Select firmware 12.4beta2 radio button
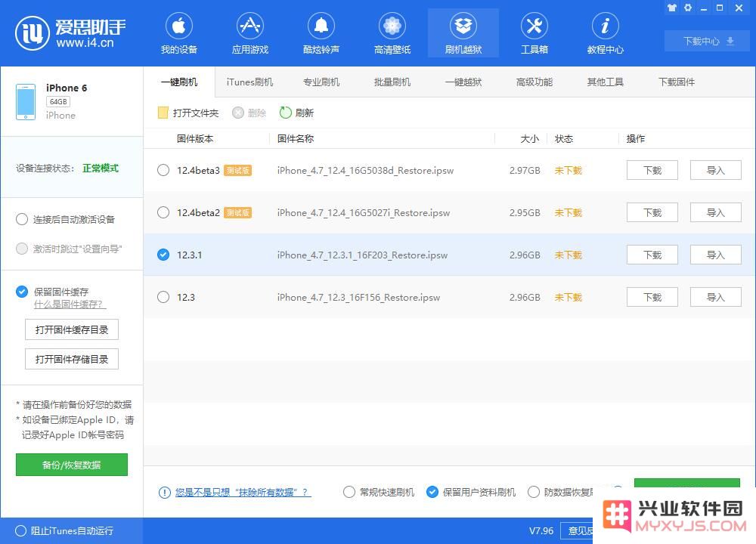The height and width of the screenshot is (544, 756). pos(163,212)
